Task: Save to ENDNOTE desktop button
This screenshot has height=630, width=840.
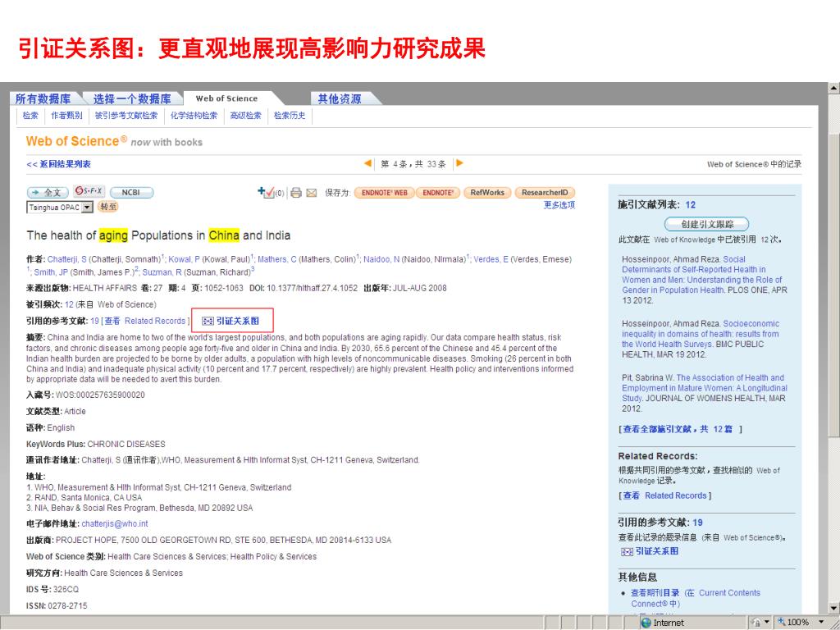Action: pos(438,193)
